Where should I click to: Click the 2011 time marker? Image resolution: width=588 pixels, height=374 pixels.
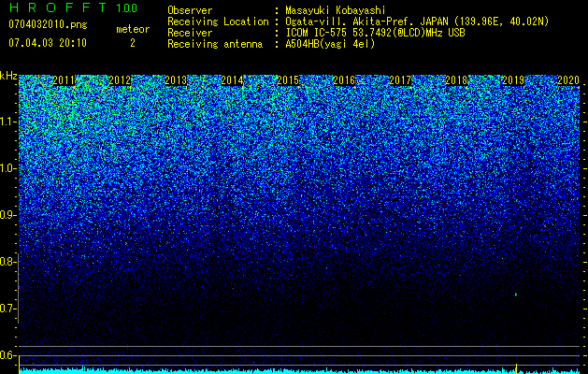pyautogui.click(x=64, y=80)
